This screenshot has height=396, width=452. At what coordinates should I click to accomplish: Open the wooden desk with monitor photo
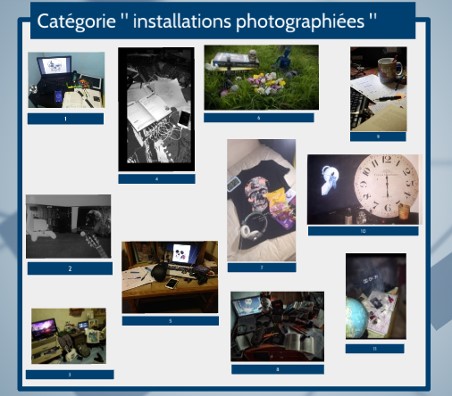[170, 277]
